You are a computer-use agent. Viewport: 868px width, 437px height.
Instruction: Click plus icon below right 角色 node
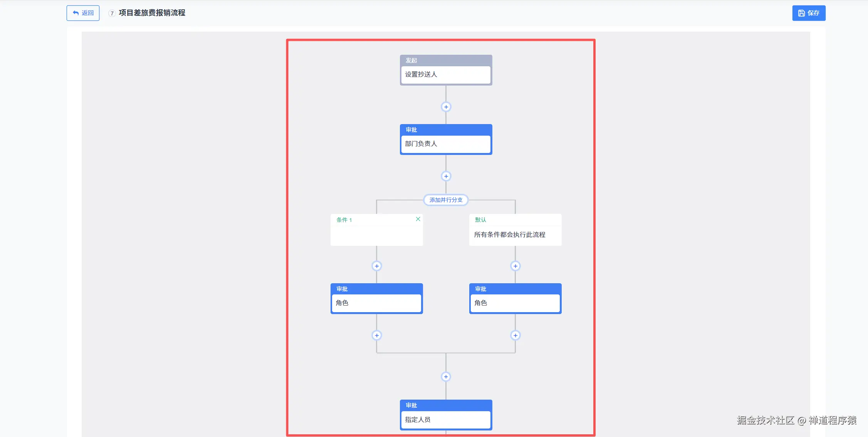[515, 335]
